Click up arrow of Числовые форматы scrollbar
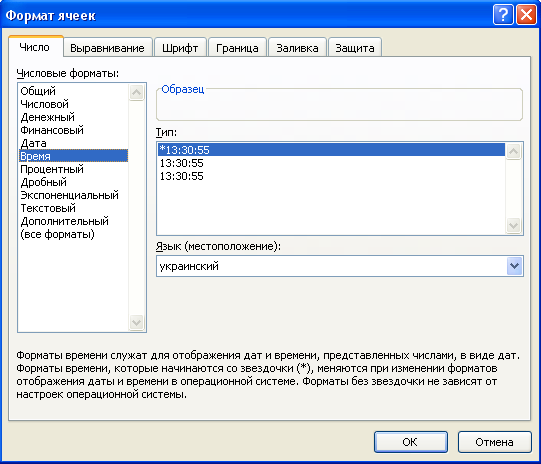 137,92
